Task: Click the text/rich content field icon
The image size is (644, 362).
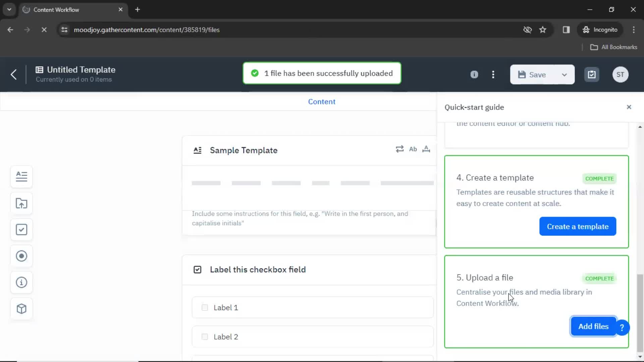Action: tap(21, 177)
